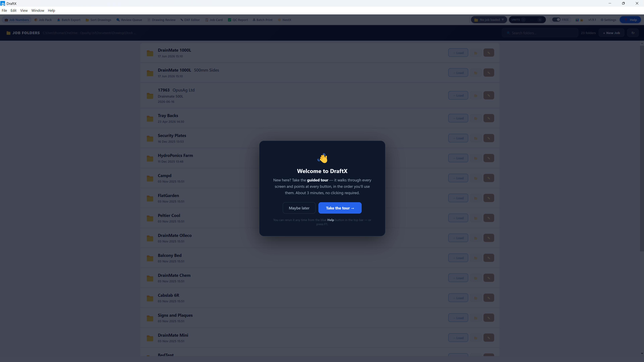Go to the Sort Drawings tab
Screen dimensions: 644x362
pos(98,20)
